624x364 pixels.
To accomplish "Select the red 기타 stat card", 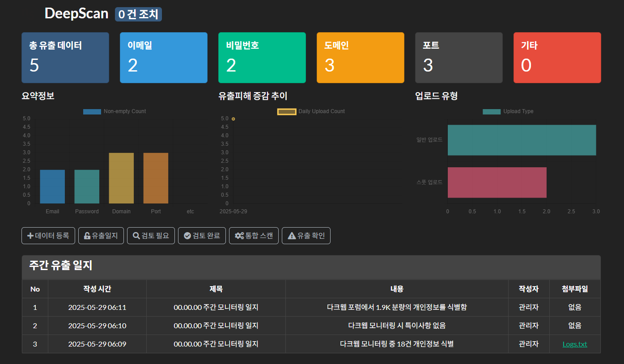I will point(557,58).
